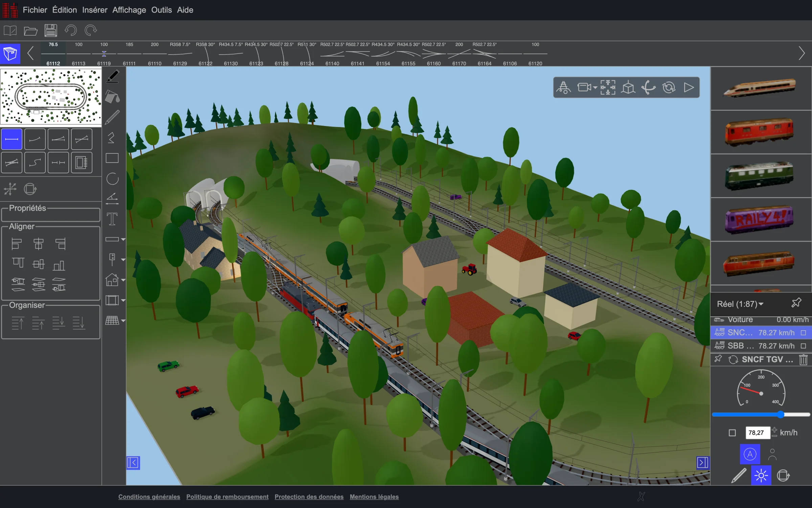The image size is (812, 508).
Task: Click the track library box icon
Action: pos(10,54)
